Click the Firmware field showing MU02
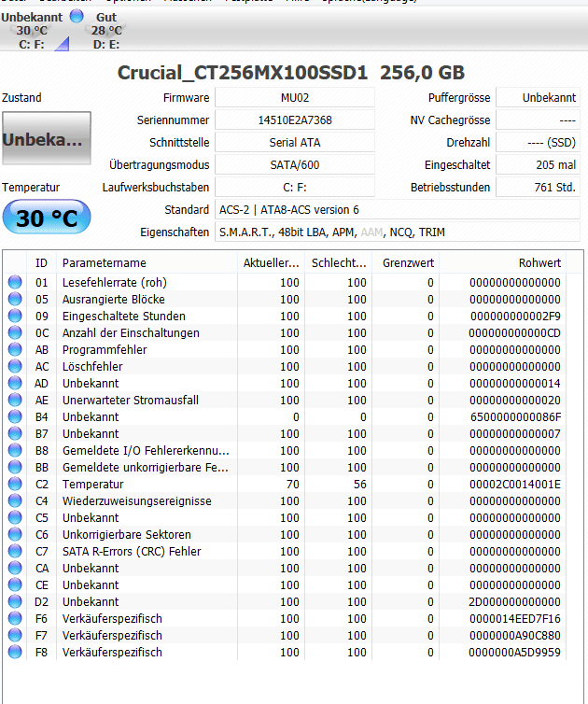The height and width of the screenshot is (704, 588). [295, 97]
